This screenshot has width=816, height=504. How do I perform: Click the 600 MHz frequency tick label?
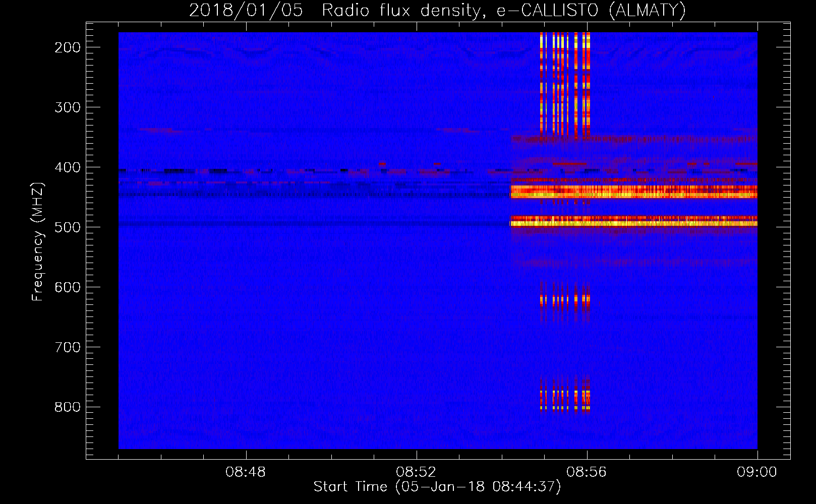[x=68, y=287]
